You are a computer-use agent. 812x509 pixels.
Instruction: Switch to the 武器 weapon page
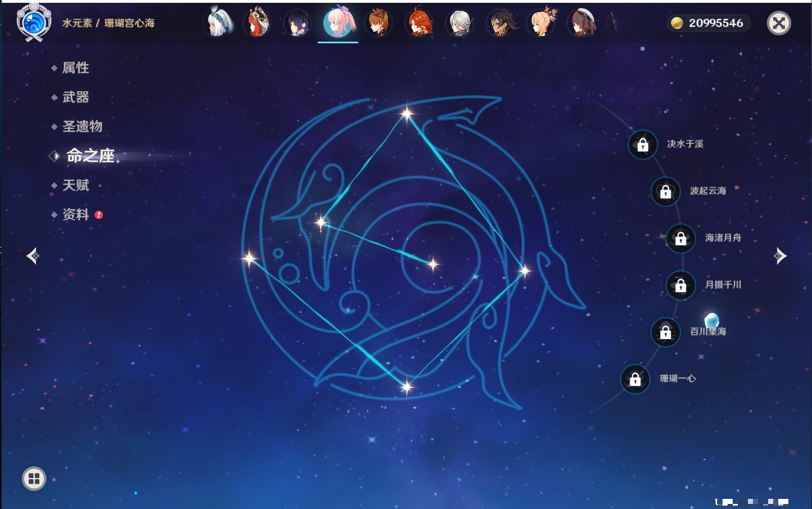pyautogui.click(x=75, y=97)
